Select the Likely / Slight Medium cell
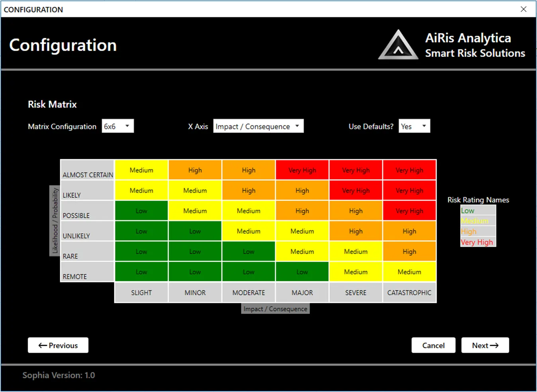 pos(141,190)
